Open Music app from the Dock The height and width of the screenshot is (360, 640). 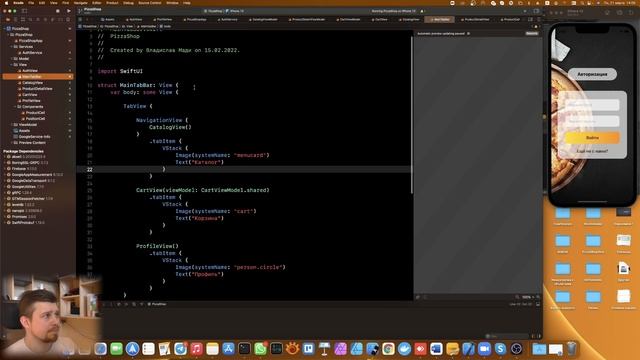(x=196, y=349)
